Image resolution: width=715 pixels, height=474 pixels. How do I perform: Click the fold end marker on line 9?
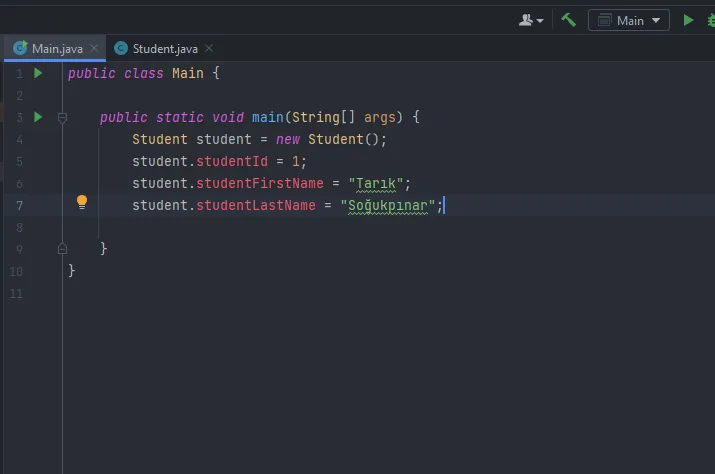click(x=62, y=249)
